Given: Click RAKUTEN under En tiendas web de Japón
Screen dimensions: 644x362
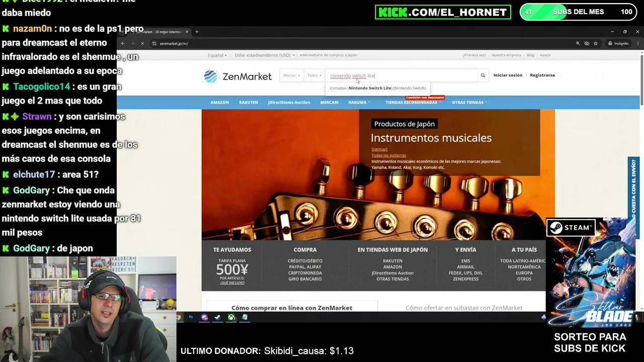Looking at the screenshot, I should tap(392, 261).
